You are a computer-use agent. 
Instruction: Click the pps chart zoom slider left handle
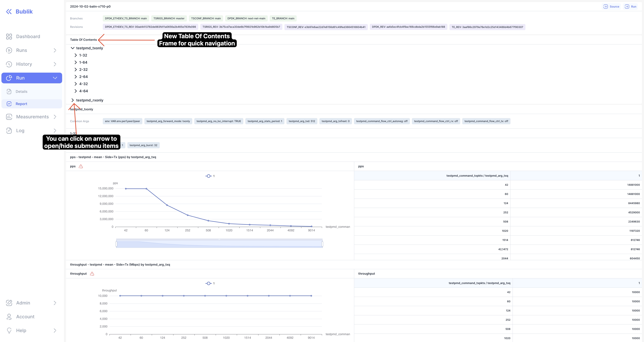click(116, 244)
